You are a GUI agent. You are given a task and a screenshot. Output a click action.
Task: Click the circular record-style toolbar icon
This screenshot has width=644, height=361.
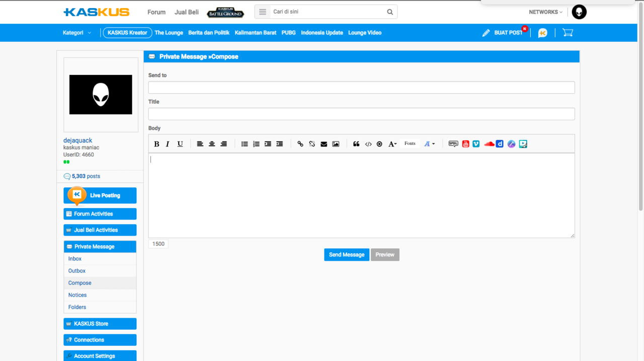coord(379,144)
